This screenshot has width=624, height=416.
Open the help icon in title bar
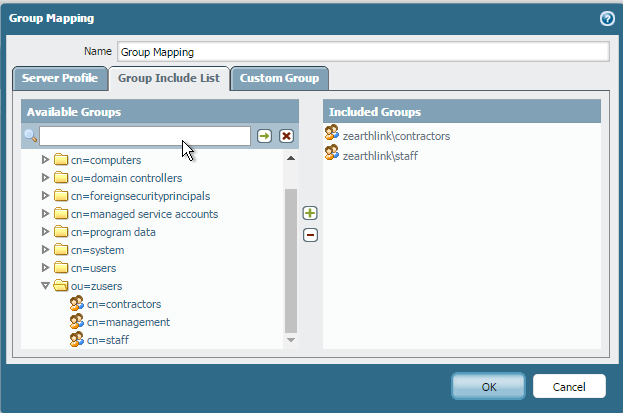607,18
